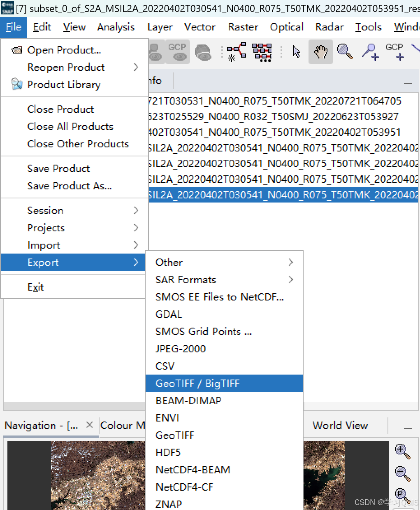Open the Graph Builder tool icon

pos(237,52)
